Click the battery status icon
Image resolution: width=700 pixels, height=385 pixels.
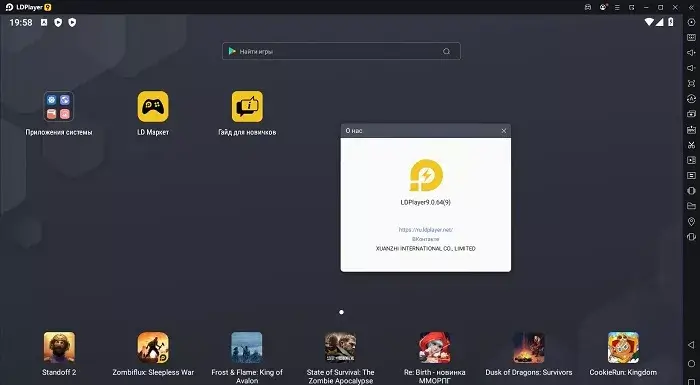tap(671, 22)
